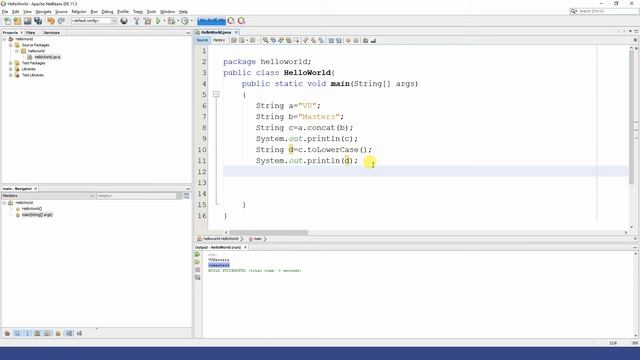Open the default config dropdown

tap(94, 21)
